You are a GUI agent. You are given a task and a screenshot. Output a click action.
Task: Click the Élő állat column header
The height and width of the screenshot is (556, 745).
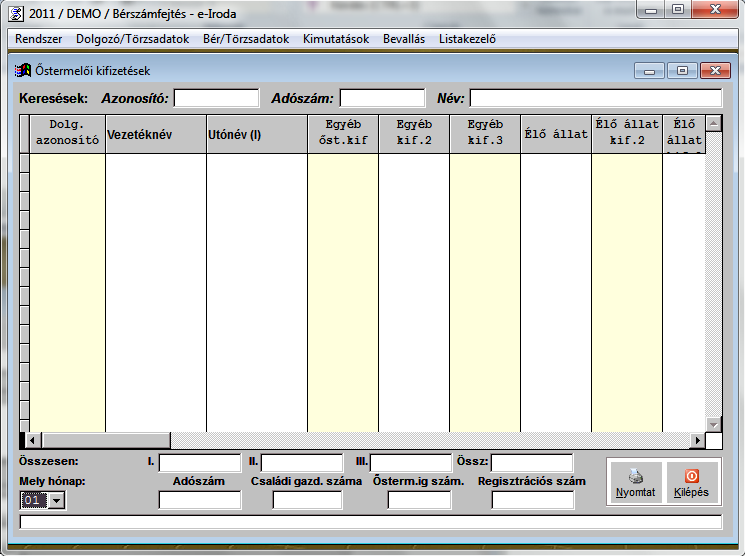coord(555,134)
